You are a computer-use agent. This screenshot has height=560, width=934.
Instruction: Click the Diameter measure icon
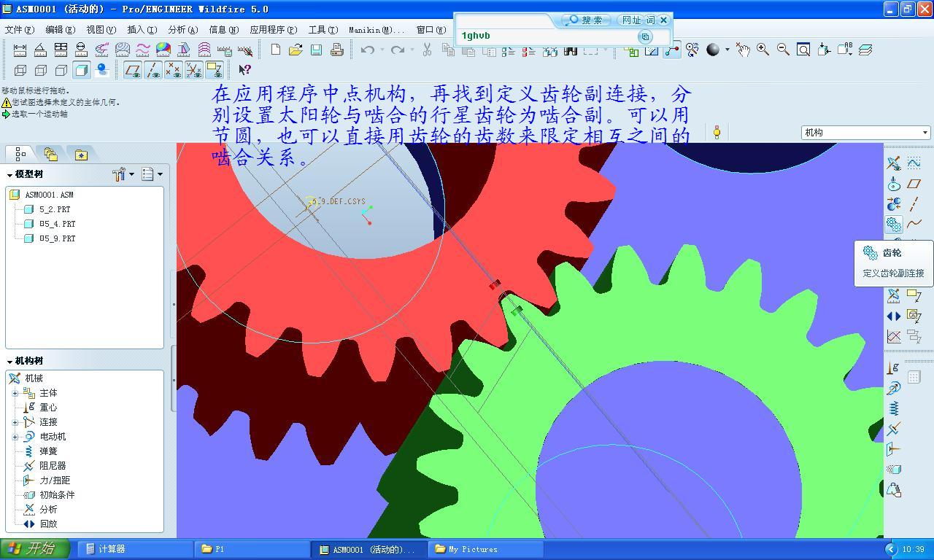(x=81, y=50)
